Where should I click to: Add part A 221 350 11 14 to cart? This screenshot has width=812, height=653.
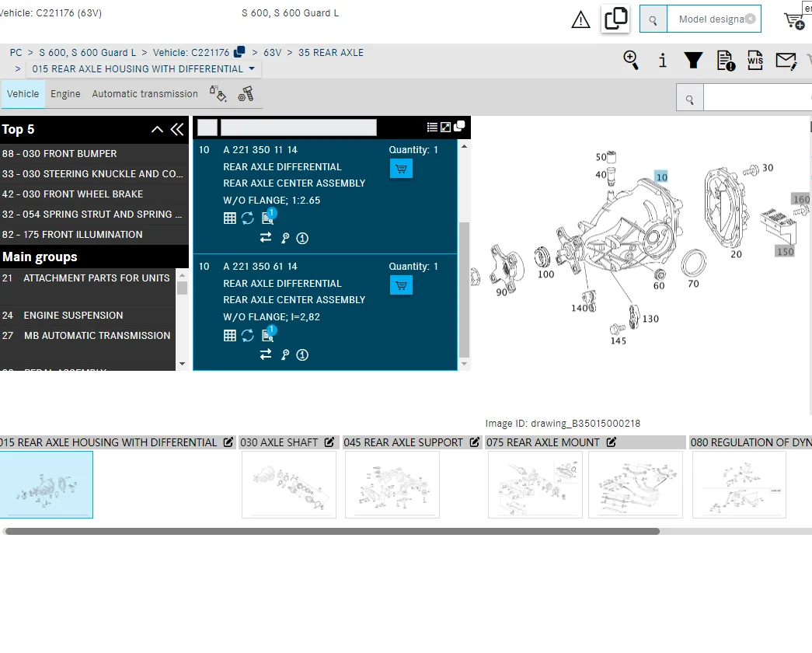click(x=401, y=169)
